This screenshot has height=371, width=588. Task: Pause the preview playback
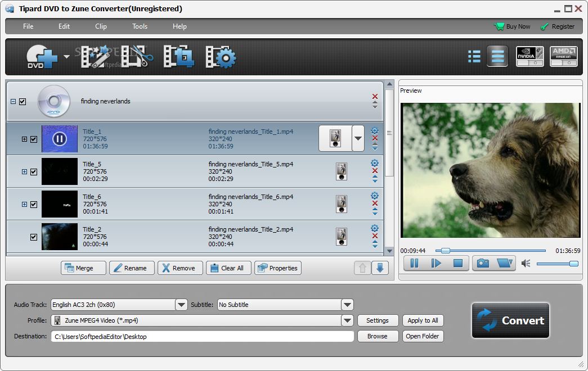[x=414, y=263]
